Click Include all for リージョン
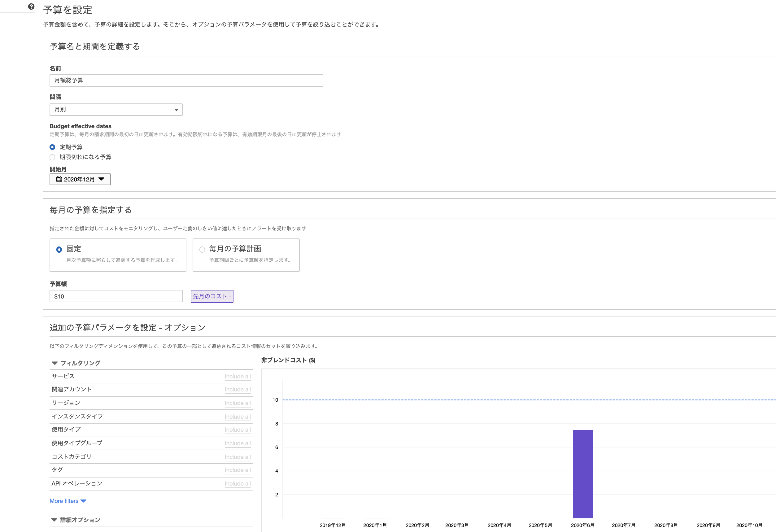This screenshot has width=776, height=532. (x=238, y=403)
